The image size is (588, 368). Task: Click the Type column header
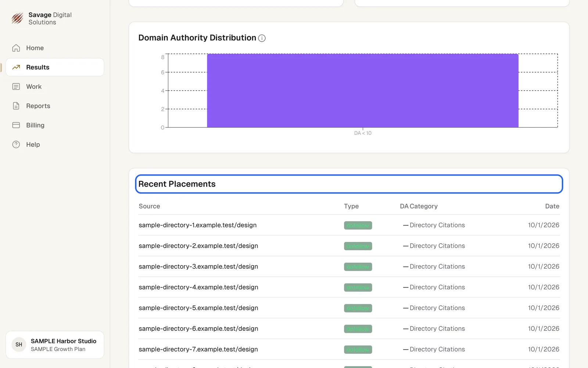[x=351, y=206]
